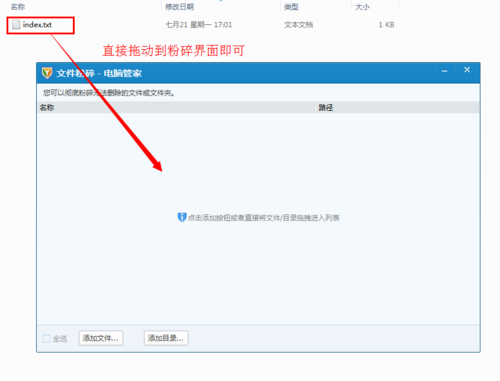
Task: Minimize the 文件粉碎 window
Action: [x=444, y=71]
